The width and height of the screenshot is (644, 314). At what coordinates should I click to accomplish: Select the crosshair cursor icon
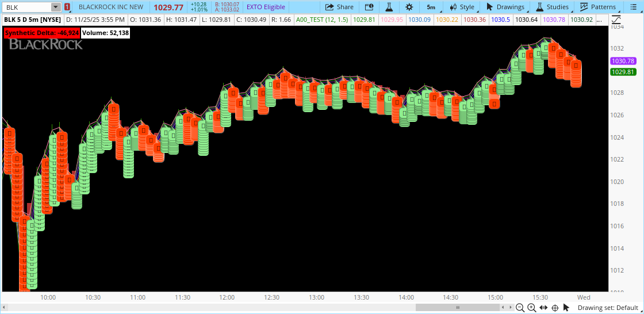[x=555, y=308]
